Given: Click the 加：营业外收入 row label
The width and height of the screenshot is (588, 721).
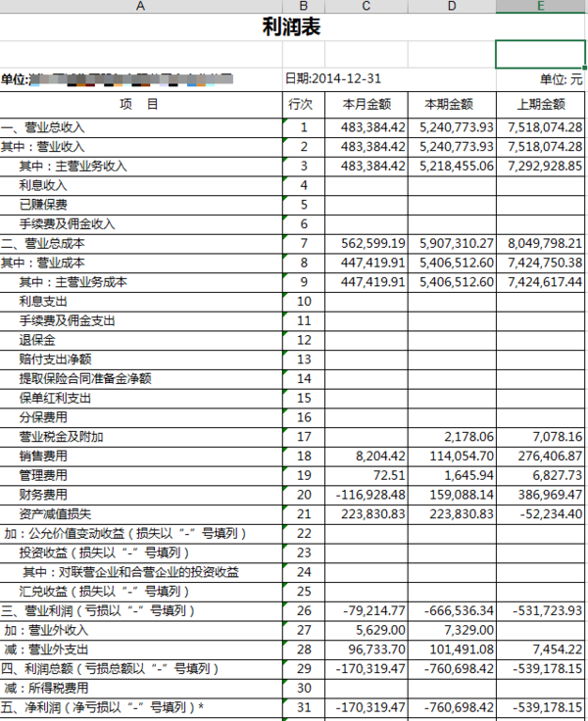Looking at the screenshot, I should (45, 630).
